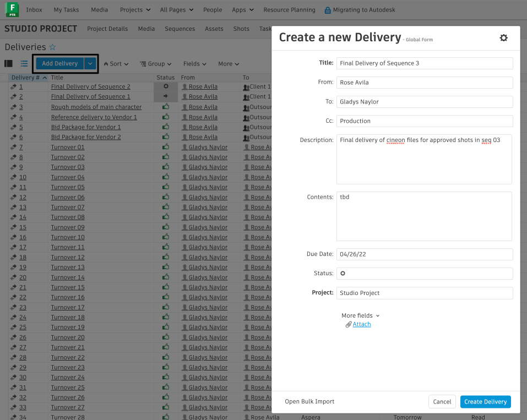Click the delivery icon in row 20
The image size is (527, 420).
[13, 277]
